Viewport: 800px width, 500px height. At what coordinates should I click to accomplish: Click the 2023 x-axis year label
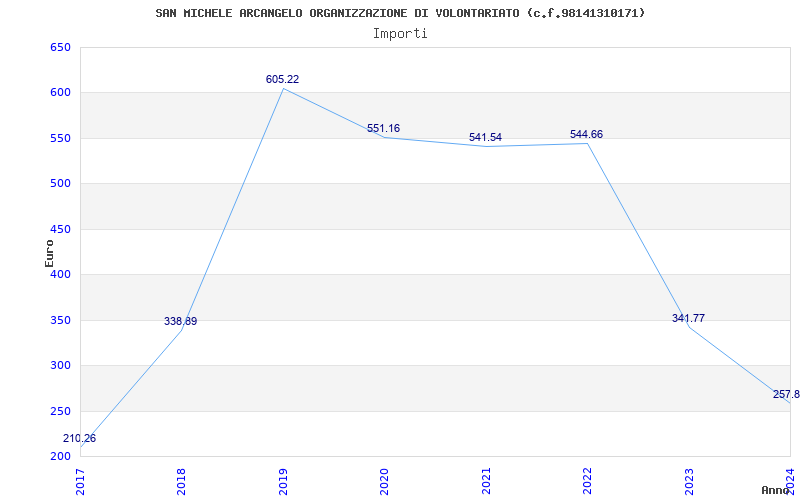[689, 481]
